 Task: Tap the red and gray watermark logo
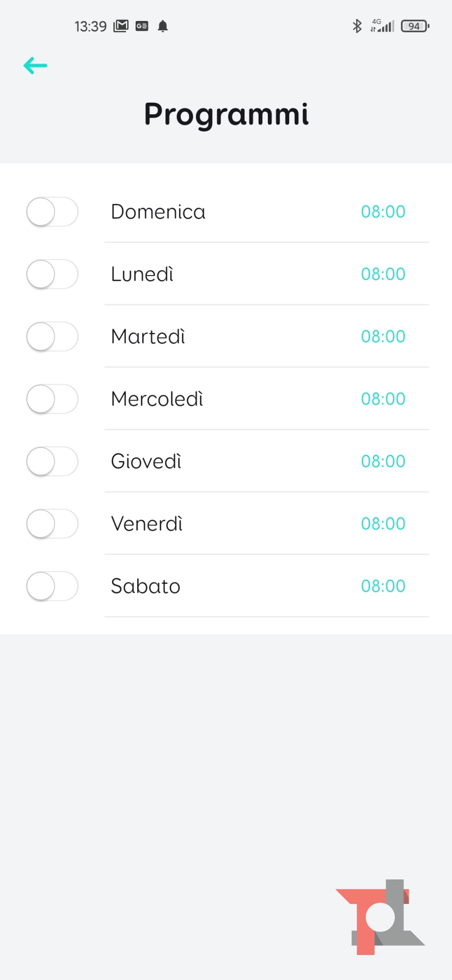point(380,917)
